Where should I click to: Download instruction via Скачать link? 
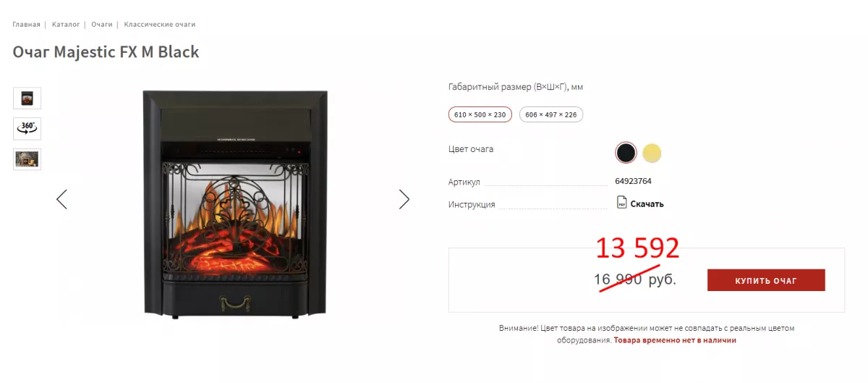point(647,204)
